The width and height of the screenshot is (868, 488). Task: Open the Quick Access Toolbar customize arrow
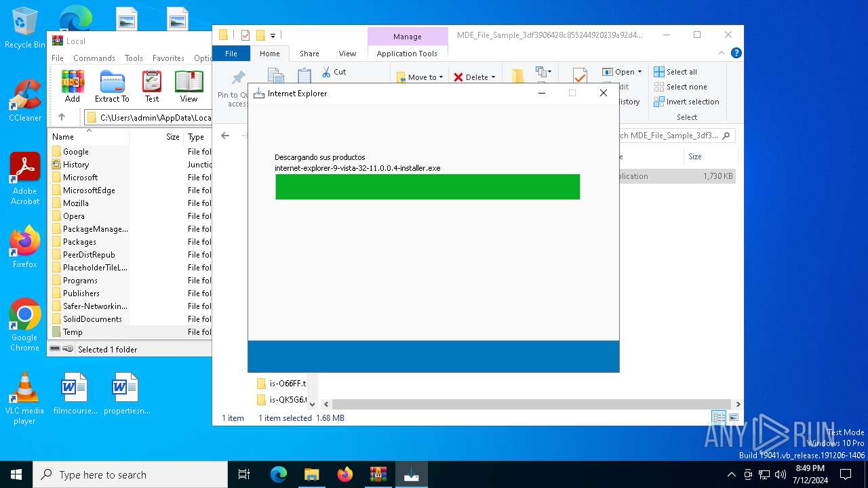point(273,35)
